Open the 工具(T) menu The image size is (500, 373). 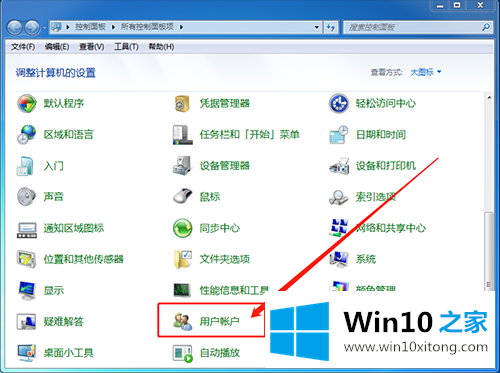126,47
